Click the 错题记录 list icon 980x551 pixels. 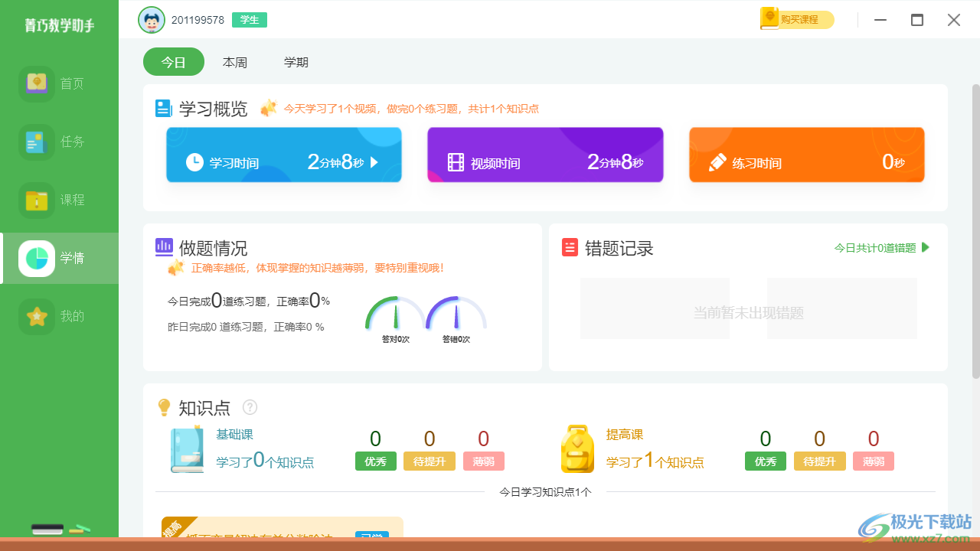pyautogui.click(x=570, y=246)
